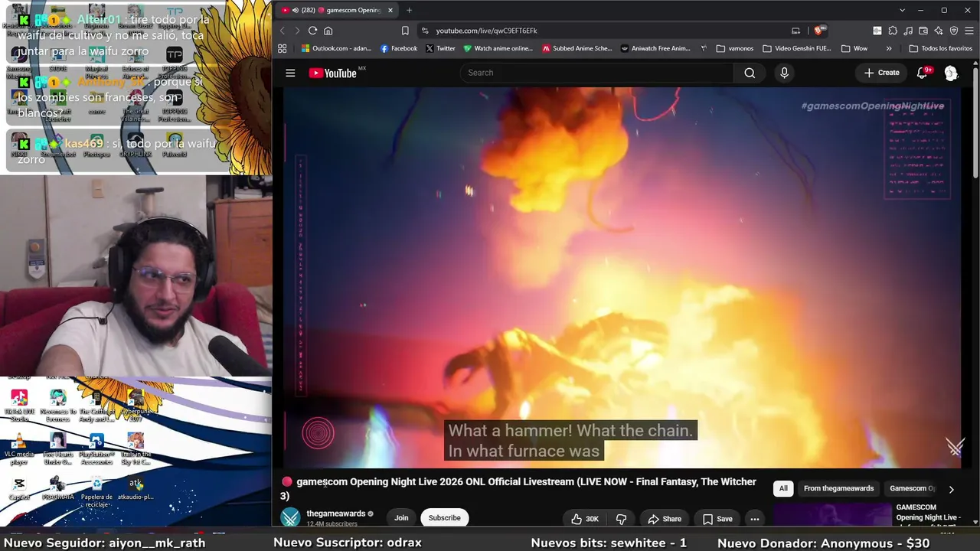Save the video to a playlist
The image size is (980, 551).
[717, 519]
